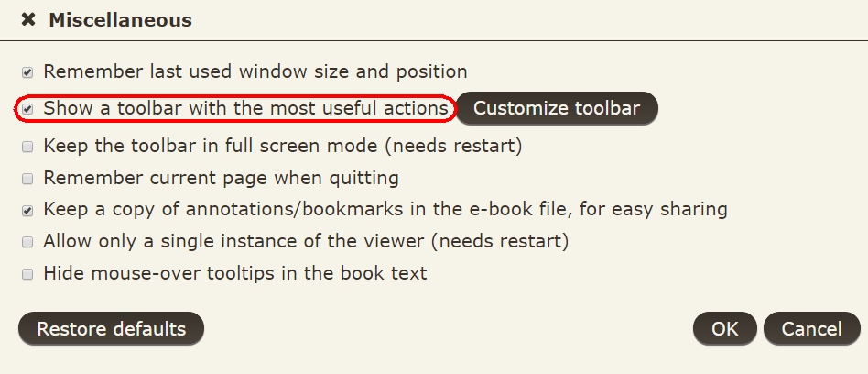This screenshot has width=868, height=374.
Task: Uncheck the show toolbar checkbox
Action: 27,109
